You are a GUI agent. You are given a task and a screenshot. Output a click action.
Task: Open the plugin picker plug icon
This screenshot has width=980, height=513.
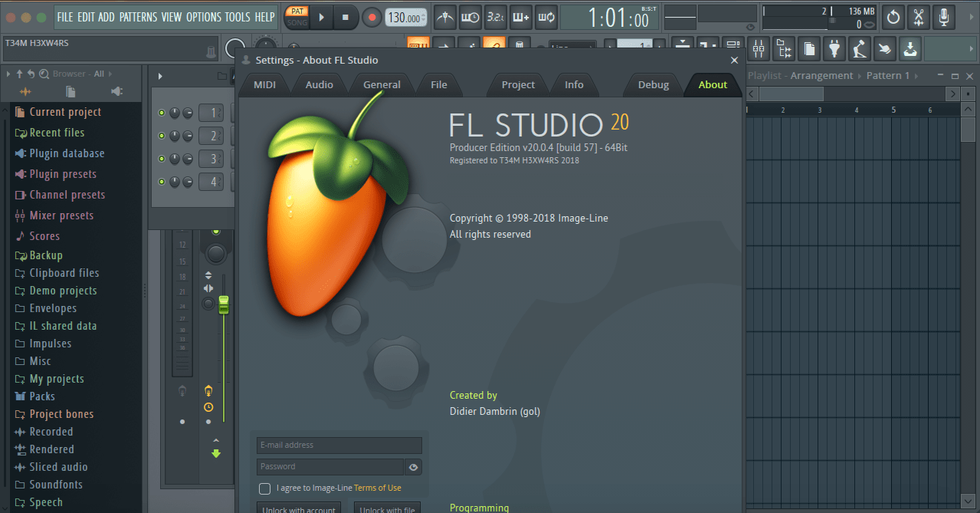coord(834,49)
